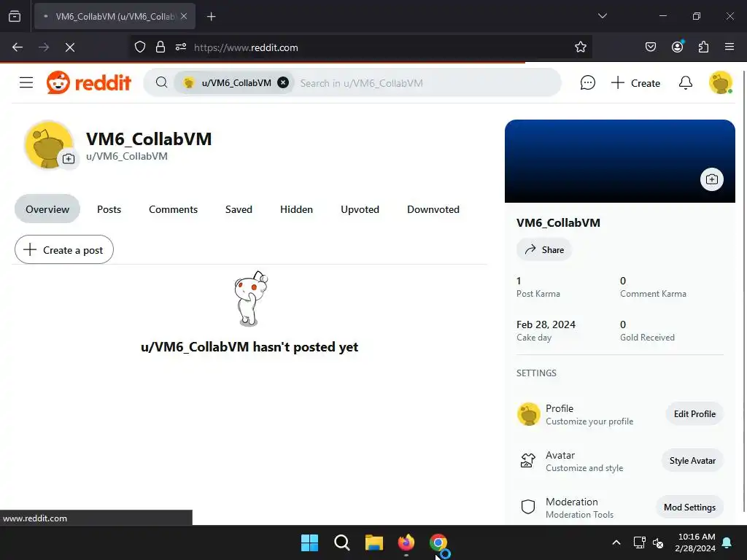Viewport: 747px width, 560px height.
Task: Click Firefox icon in taskbar
Action: point(406,542)
